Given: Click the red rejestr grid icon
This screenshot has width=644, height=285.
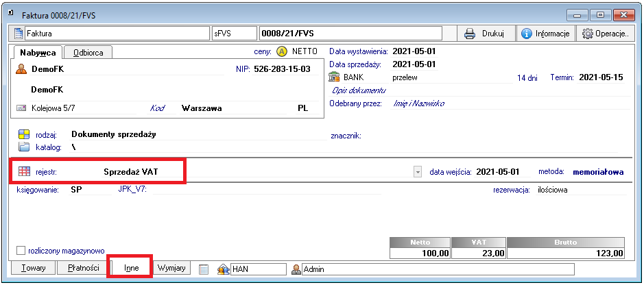Looking at the screenshot, I should pyautogui.click(x=24, y=171).
